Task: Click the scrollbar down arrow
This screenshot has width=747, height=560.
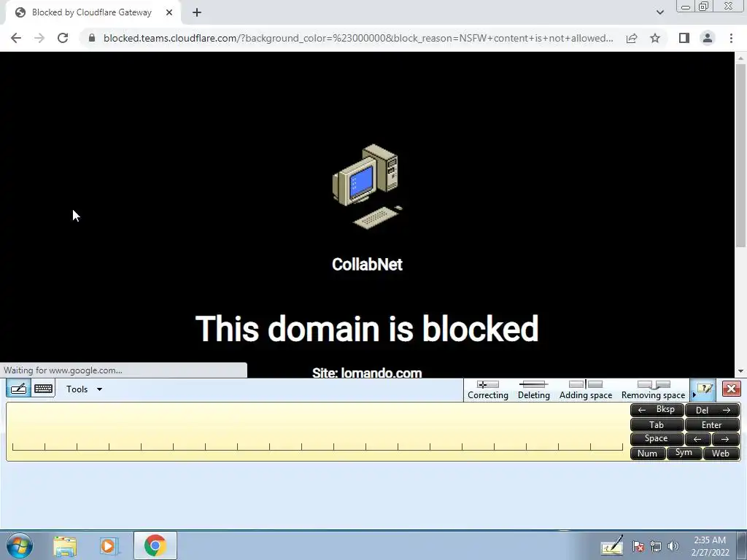Action: point(740,371)
